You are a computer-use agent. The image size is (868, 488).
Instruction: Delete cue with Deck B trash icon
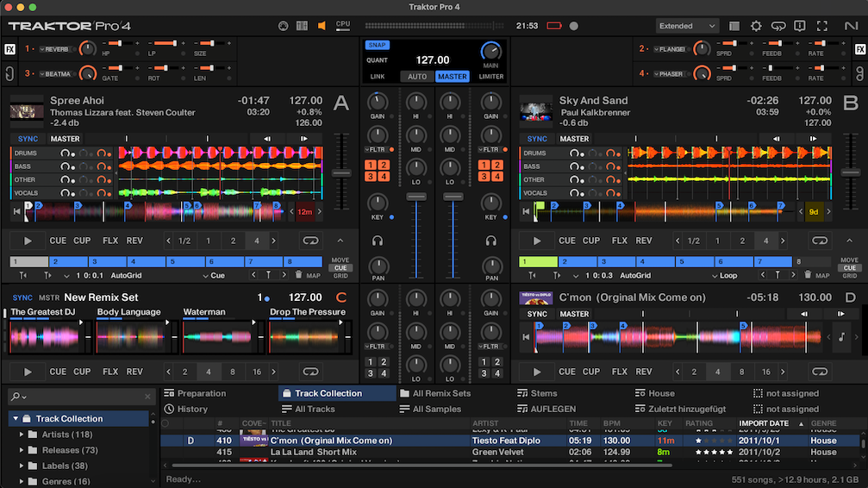click(x=808, y=275)
